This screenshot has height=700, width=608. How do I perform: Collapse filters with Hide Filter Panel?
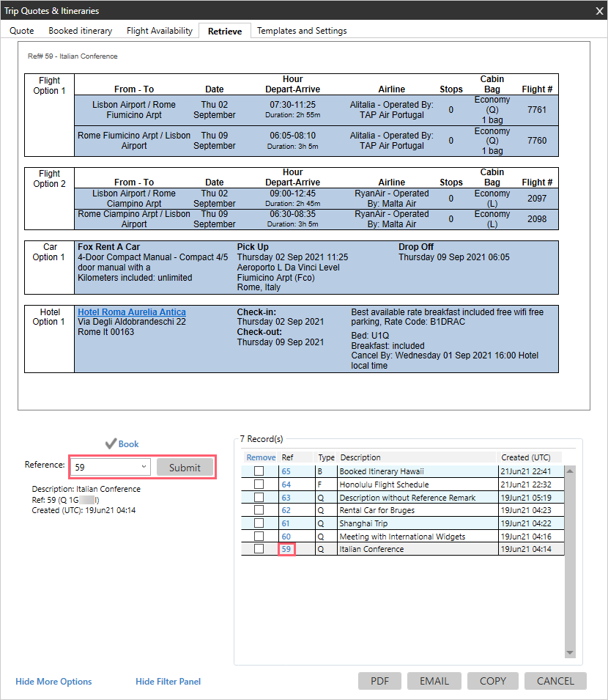[168, 682]
